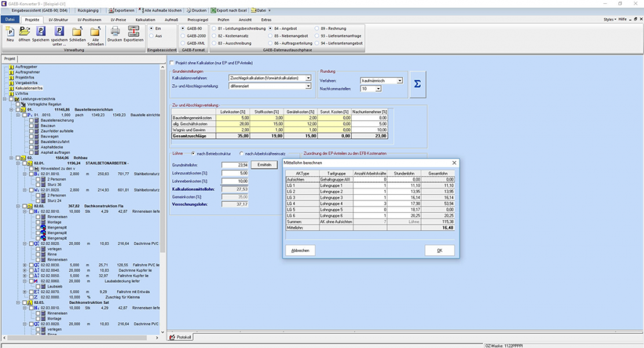The image size is (644, 348).
Task: Select 84 - Angebot phase
Action: coord(270,29)
